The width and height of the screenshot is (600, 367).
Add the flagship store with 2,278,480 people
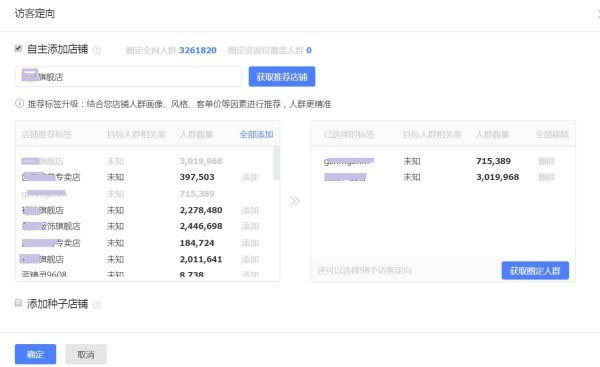(x=250, y=210)
